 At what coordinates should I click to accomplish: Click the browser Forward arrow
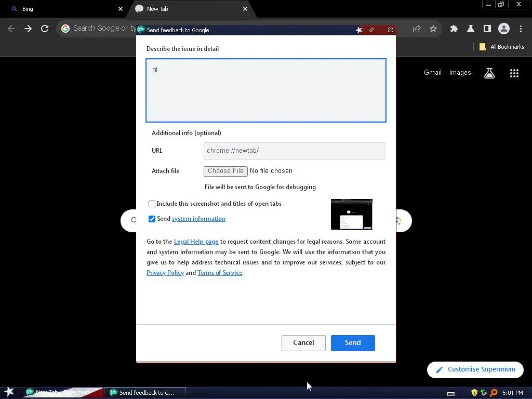[28, 29]
